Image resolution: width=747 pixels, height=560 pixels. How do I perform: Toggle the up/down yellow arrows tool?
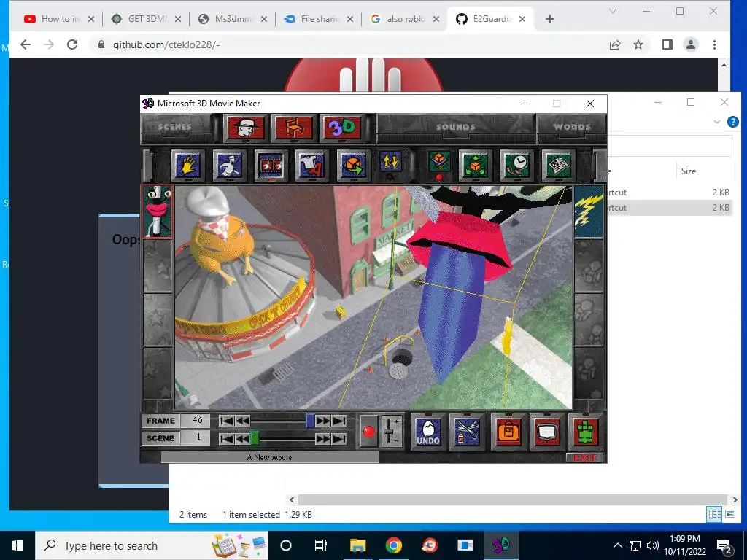pos(390,162)
